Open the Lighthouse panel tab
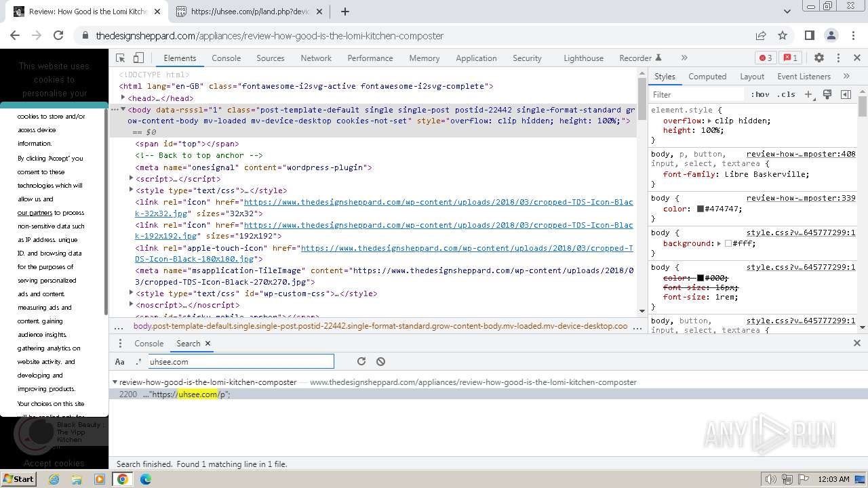The height and width of the screenshot is (488, 868). (x=583, y=58)
